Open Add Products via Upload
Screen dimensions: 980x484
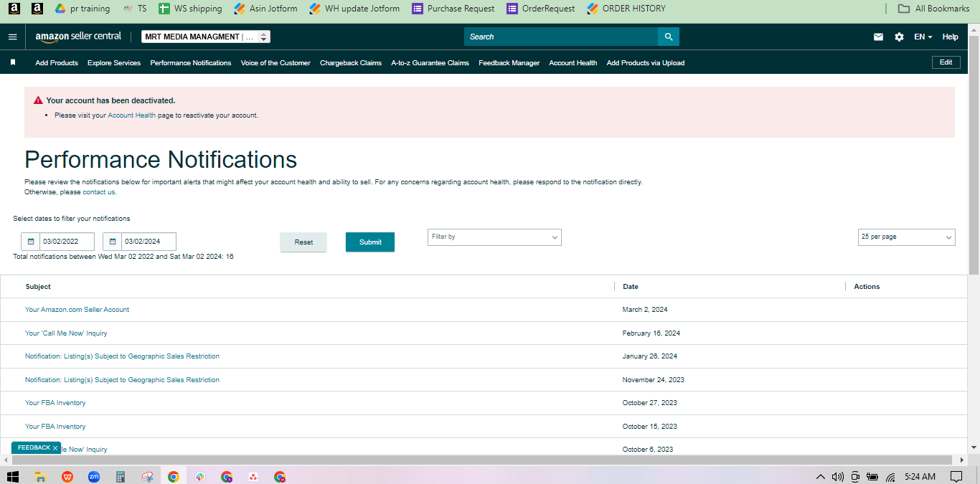click(x=646, y=63)
